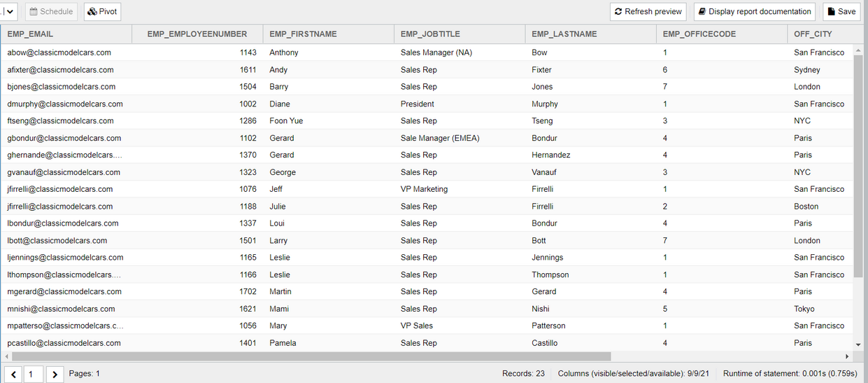
Task: Sort by EMP_EMAIL column header
Action: coord(30,34)
